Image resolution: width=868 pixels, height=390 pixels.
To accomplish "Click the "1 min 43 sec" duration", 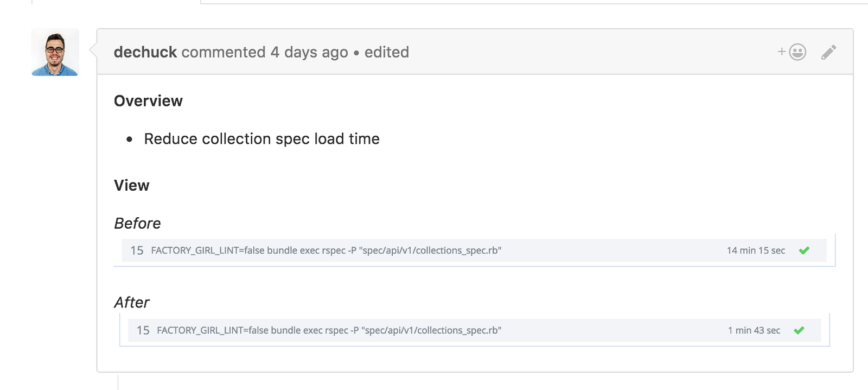I will pyautogui.click(x=754, y=330).
